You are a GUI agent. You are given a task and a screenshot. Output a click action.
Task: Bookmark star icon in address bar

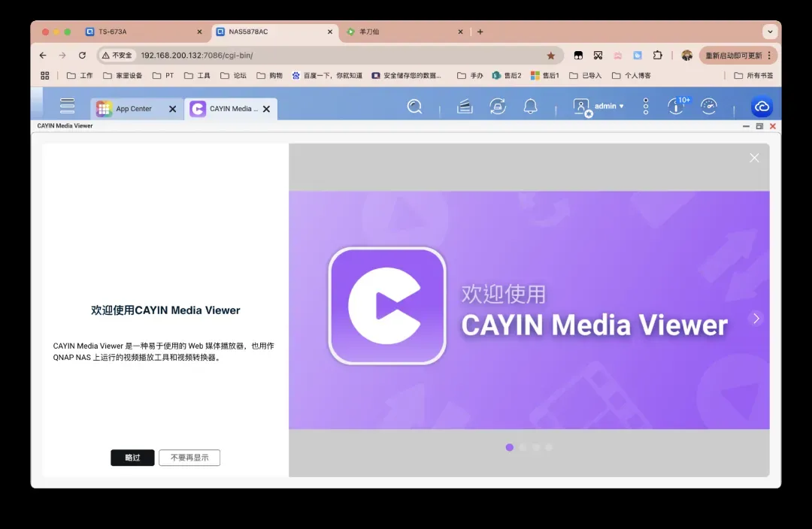(x=551, y=56)
